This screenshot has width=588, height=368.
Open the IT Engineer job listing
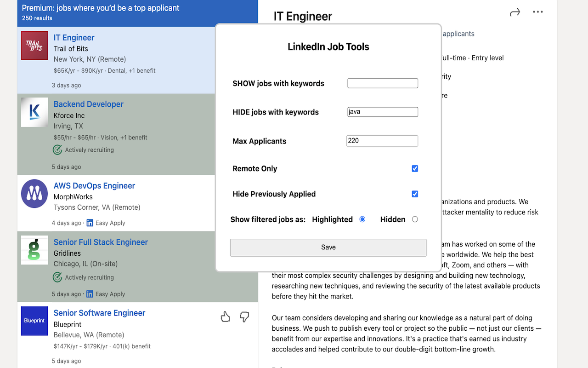[x=74, y=38]
